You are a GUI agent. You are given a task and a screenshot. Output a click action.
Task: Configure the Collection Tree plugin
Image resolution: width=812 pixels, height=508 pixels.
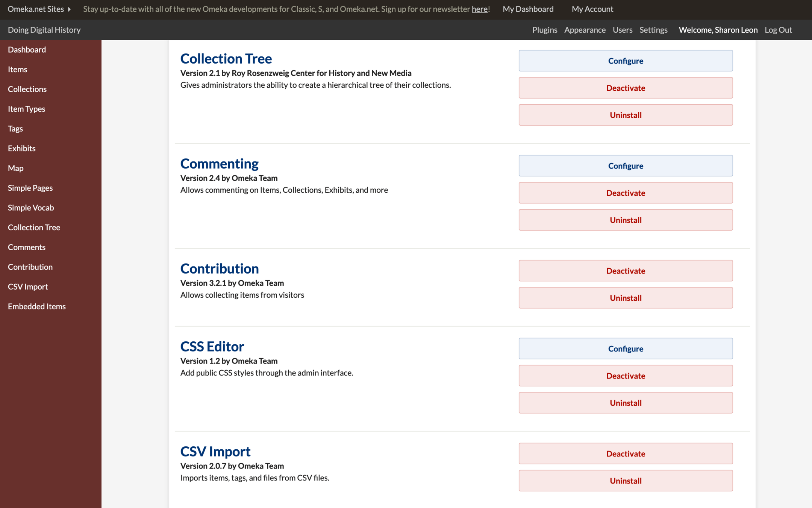coord(625,61)
